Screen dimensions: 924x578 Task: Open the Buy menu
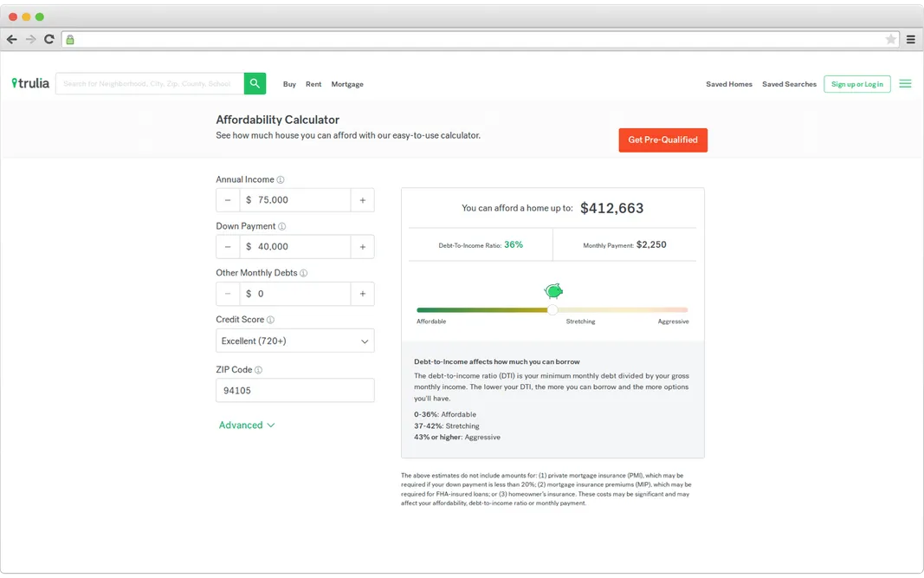coord(289,84)
